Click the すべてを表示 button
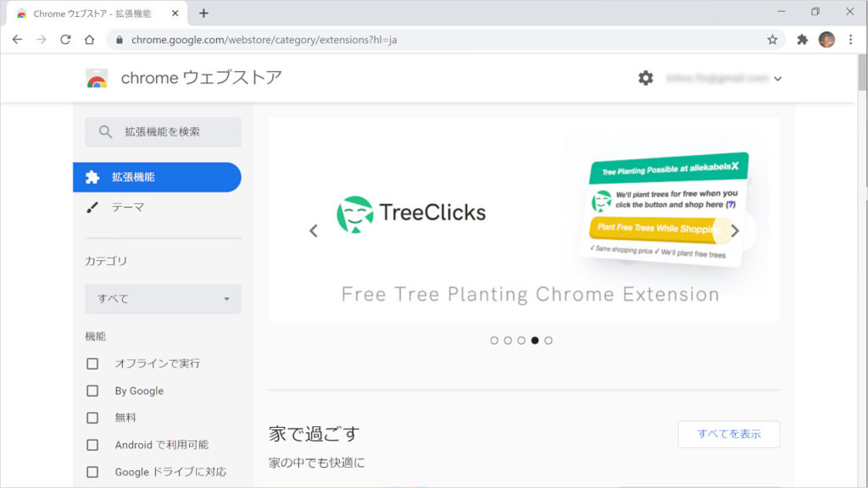Image resolution: width=868 pixels, height=488 pixels. tap(727, 434)
